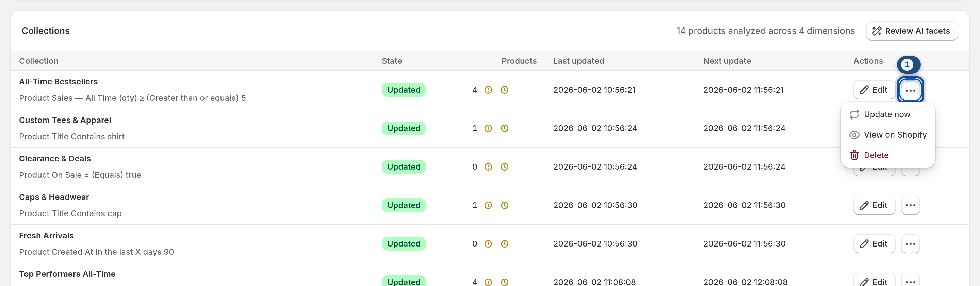980x286 pixels.
Task: Open more actions for Fresh Arrivals
Action: (x=910, y=244)
